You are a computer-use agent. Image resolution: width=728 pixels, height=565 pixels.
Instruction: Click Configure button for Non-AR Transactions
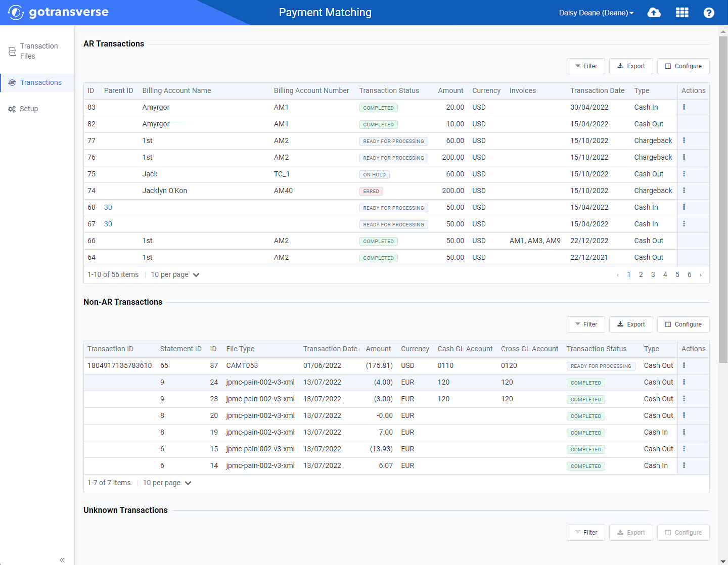coord(684,324)
